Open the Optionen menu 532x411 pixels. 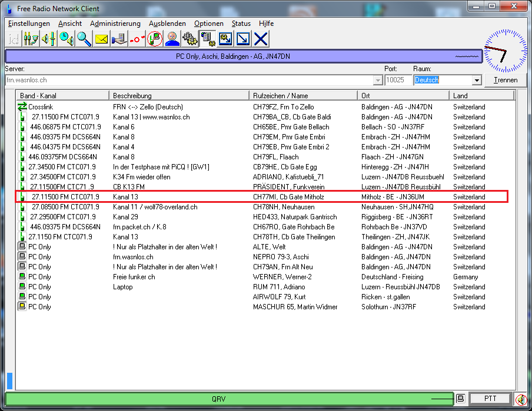tap(209, 24)
